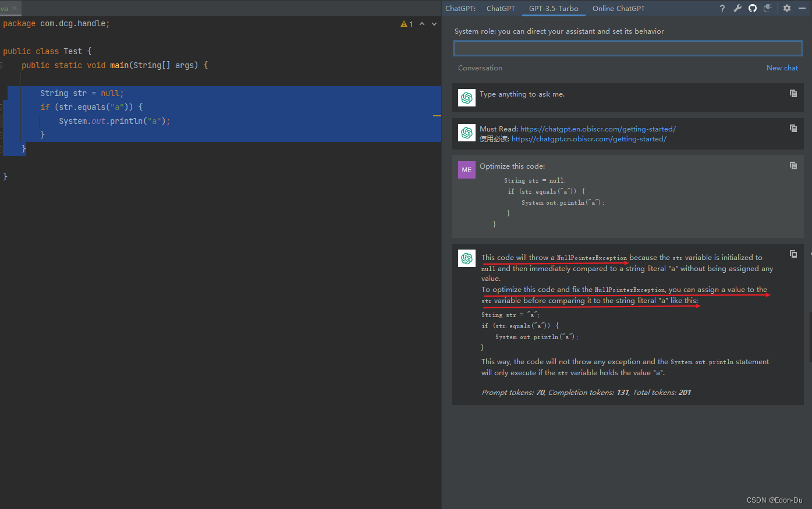Click the yellow warning stripe on editor scrollbar
This screenshot has width=812, height=509.
coord(437,116)
